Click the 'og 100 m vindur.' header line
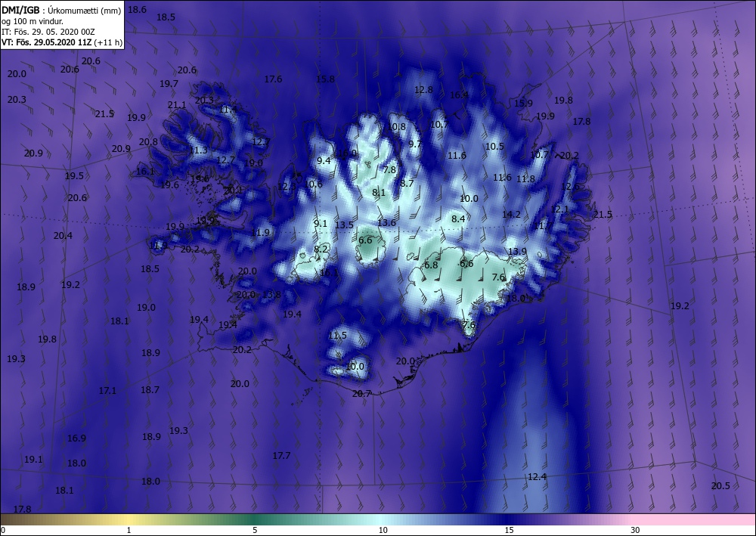Image resolution: width=756 pixels, height=536 pixels. (33, 21)
